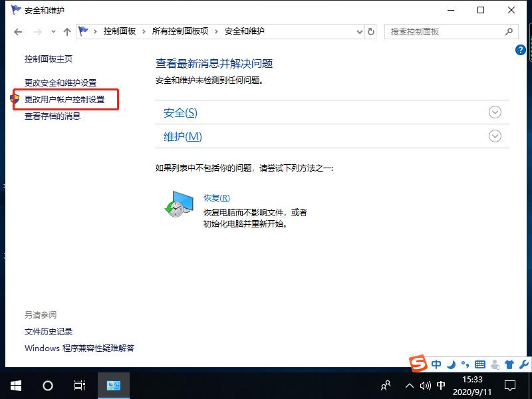
Task: Click the 搜索控制面板 search field
Action: [446, 31]
